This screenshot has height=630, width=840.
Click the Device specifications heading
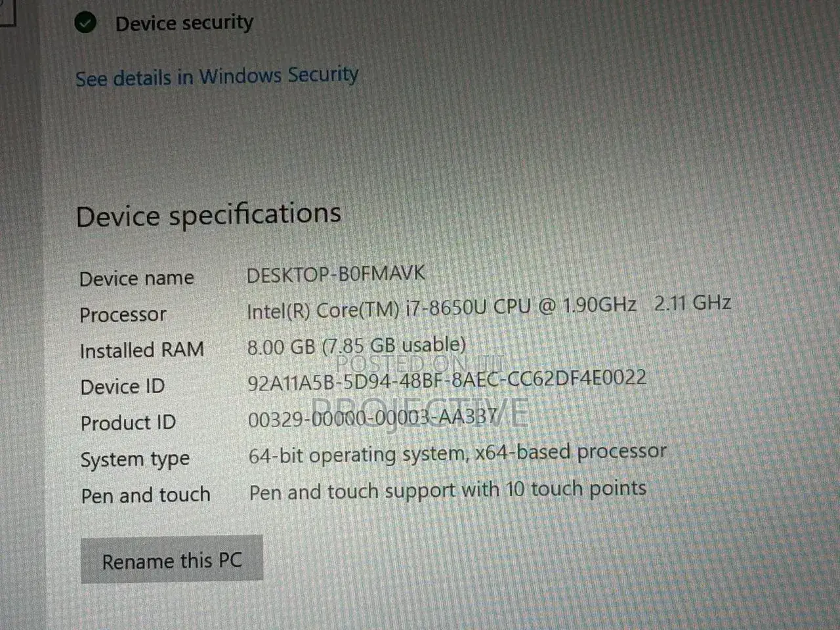(x=209, y=215)
